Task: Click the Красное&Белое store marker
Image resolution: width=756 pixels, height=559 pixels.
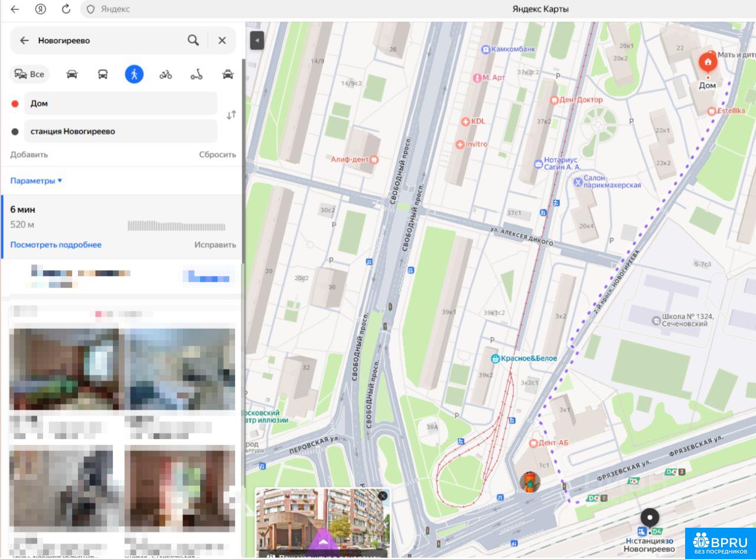Action: tap(495, 358)
